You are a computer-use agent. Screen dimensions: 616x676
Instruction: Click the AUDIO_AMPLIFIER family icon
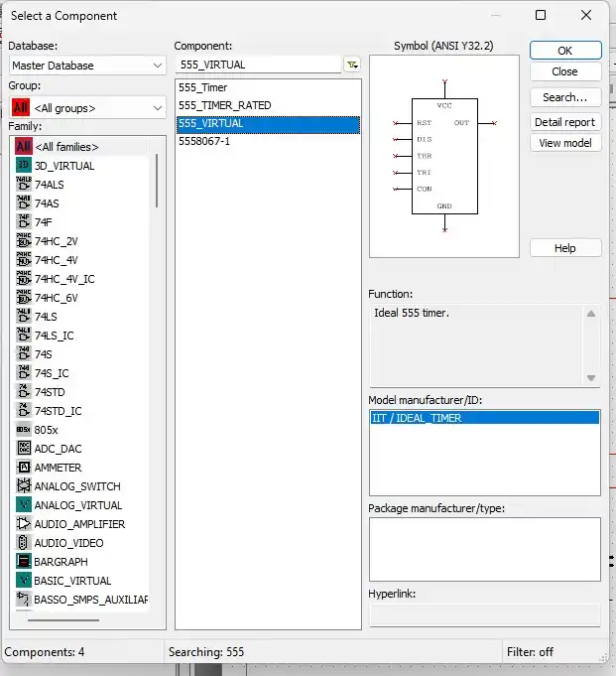[24, 524]
